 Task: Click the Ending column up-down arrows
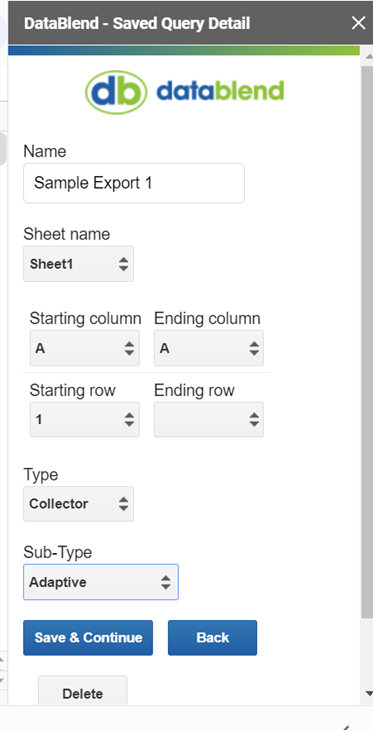(x=254, y=348)
